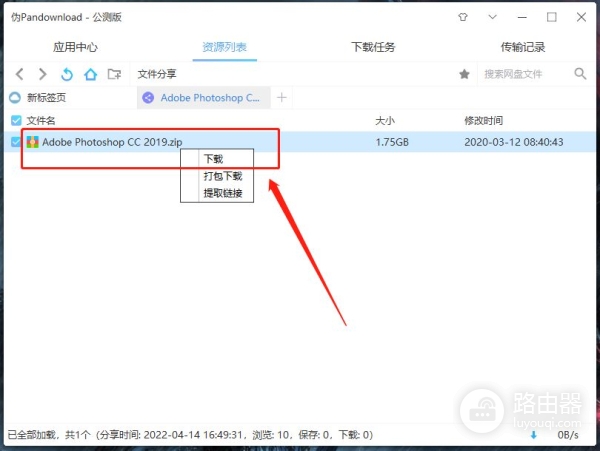
Task: Switch to the 应用中心 tab
Action: pyautogui.click(x=75, y=47)
